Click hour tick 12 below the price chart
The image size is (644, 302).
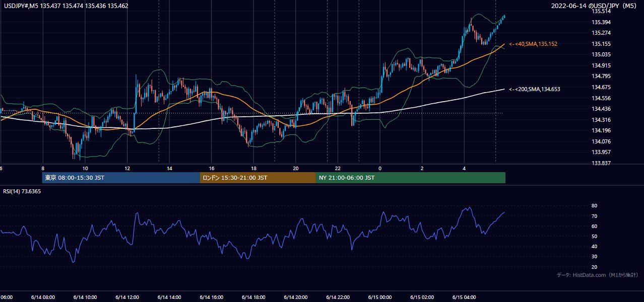[127, 169]
